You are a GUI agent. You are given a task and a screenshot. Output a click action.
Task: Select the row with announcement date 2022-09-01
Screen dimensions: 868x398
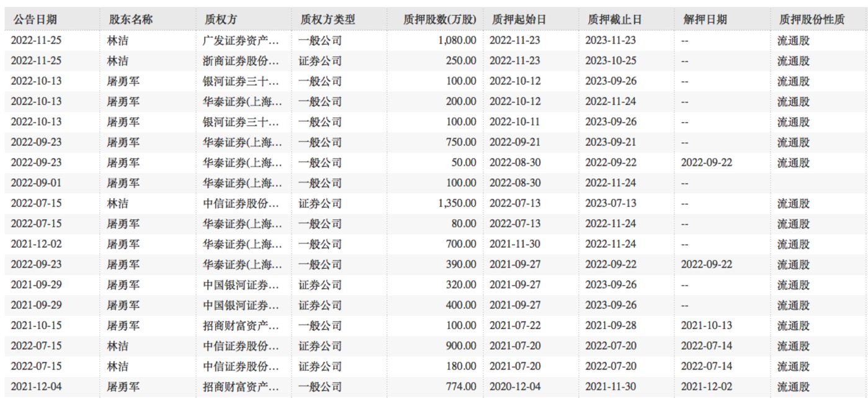tap(434, 183)
